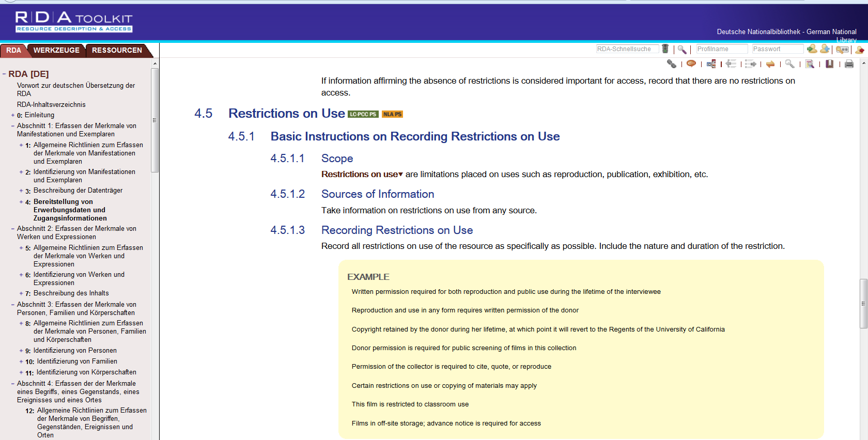Open Identifizierung von Personen chapter link
This screenshot has height=440, width=868.
pyautogui.click(x=75, y=351)
